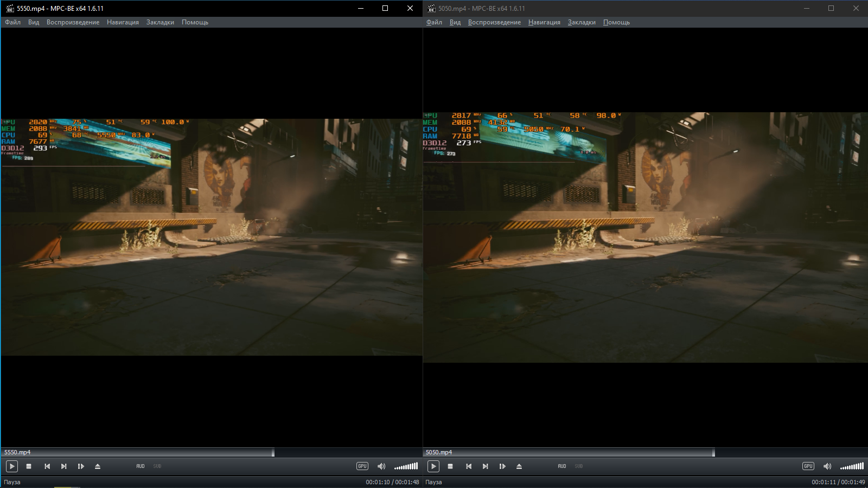The width and height of the screenshot is (868, 488).
Task: Play the 5050.mp4 video
Action: (433, 466)
